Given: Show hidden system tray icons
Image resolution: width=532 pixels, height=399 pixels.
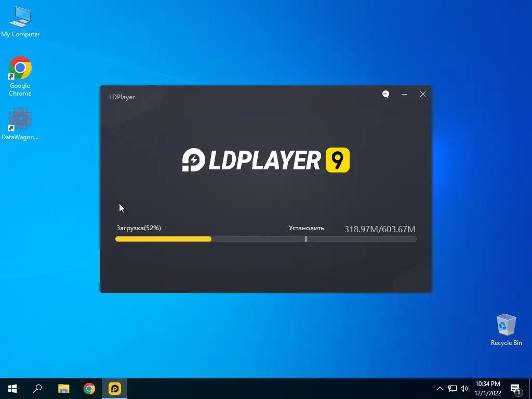Looking at the screenshot, I should coord(440,389).
